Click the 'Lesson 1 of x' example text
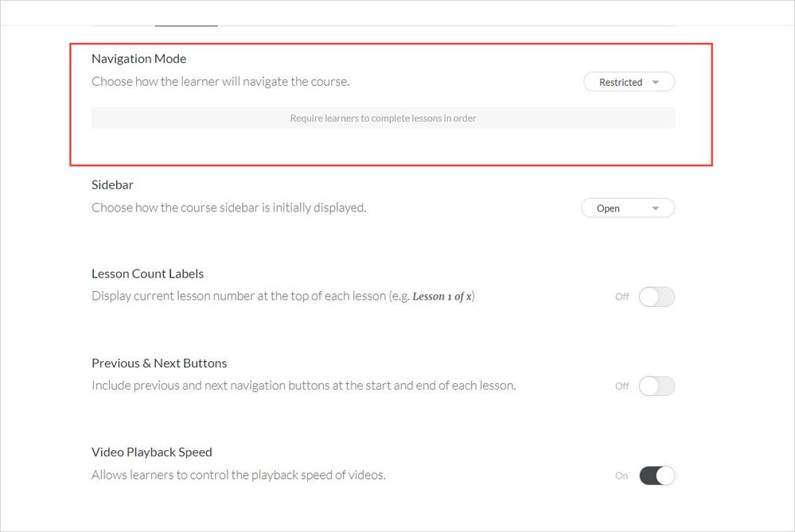The image size is (795, 532). (442, 297)
